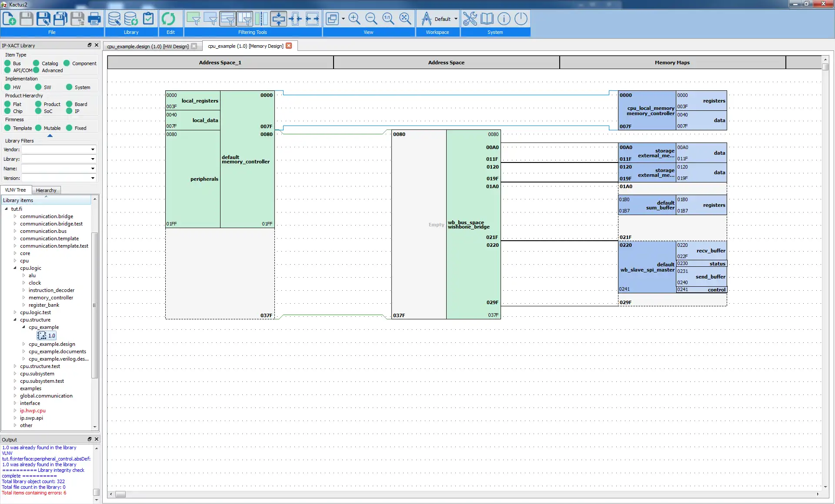835x504 pixels.
Task: Click the Hierarchy view button
Action: coord(46,190)
